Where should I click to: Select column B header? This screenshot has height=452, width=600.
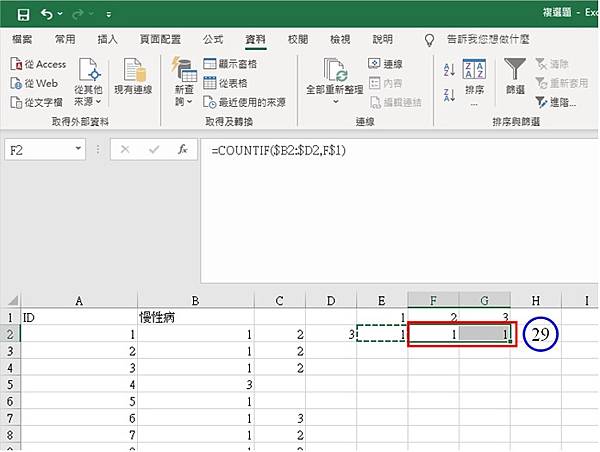pos(196,300)
